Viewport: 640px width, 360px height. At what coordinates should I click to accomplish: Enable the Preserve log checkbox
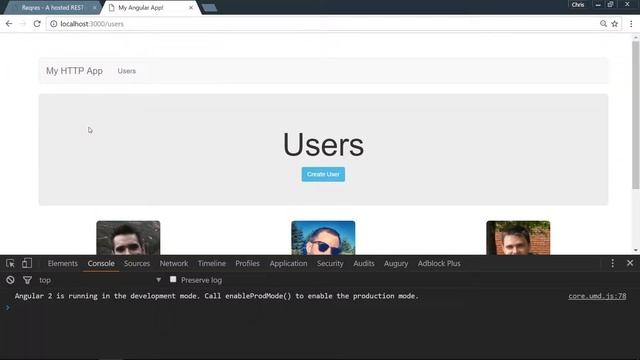(173, 280)
